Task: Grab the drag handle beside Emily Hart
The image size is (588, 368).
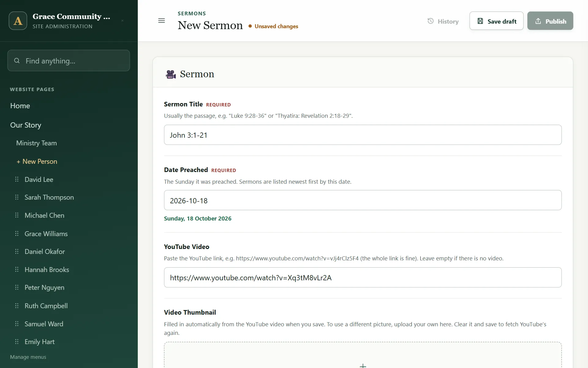Action: 17,342
